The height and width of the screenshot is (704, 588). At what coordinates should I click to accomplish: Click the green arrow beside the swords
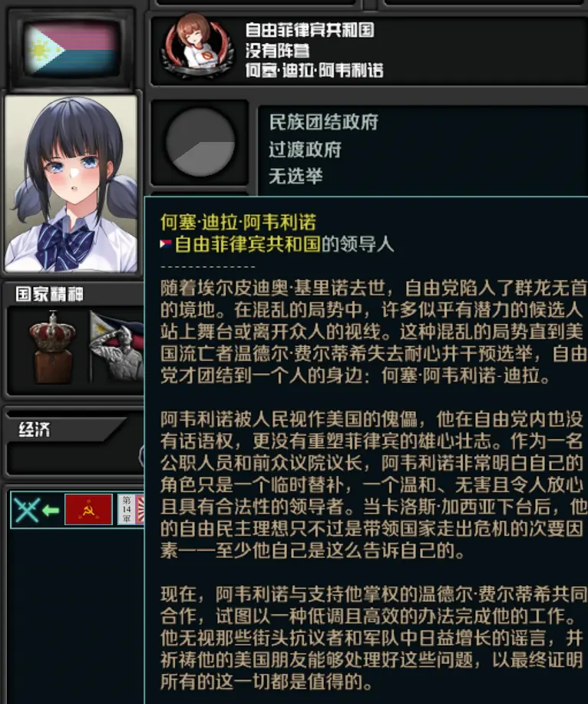(x=51, y=511)
